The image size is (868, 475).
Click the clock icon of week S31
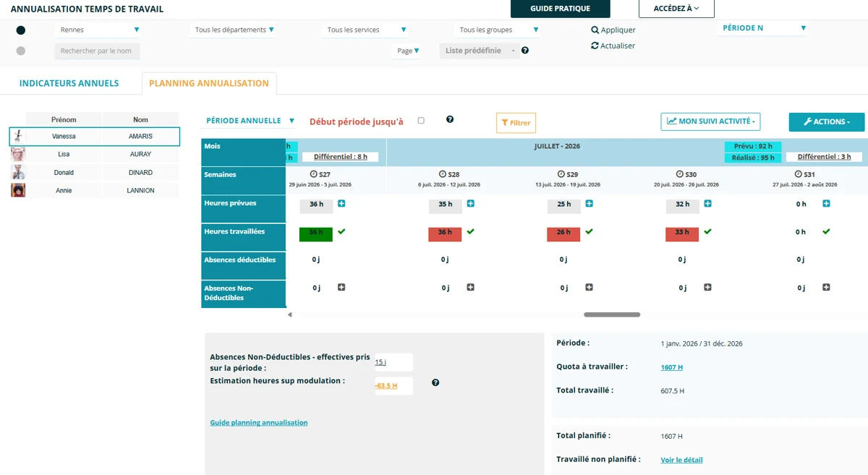tap(799, 174)
